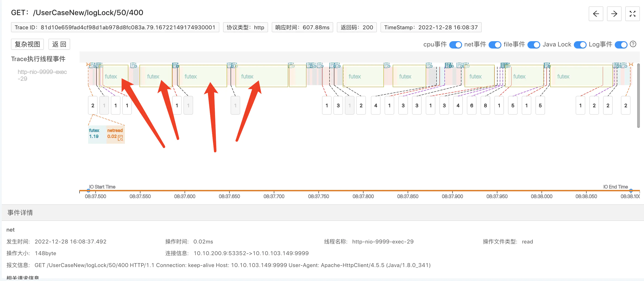Click the 复杂视图 button
Image resolution: width=644 pixels, height=281 pixels.
[x=27, y=44]
